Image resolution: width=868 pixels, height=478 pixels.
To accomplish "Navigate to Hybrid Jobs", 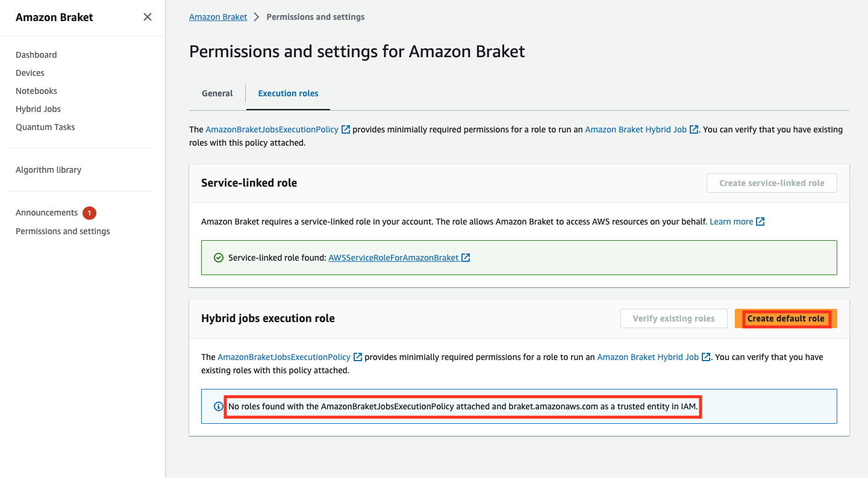I will pyautogui.click(x=38, y=109).
